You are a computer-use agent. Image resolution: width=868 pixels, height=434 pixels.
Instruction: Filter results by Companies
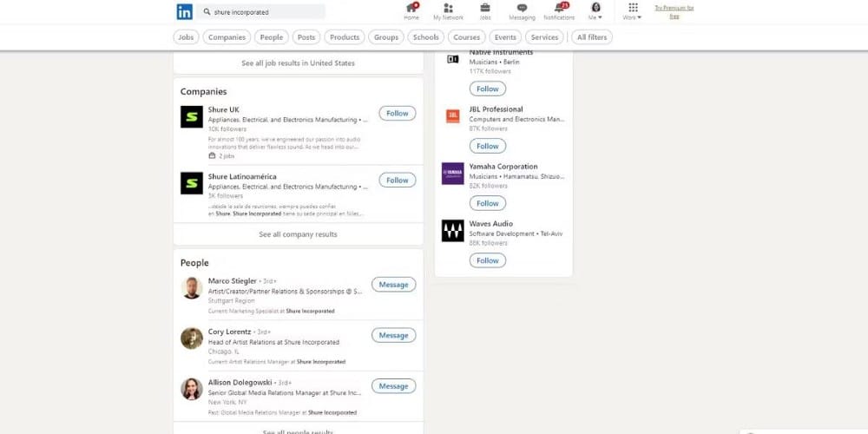[x=227, y=37]
